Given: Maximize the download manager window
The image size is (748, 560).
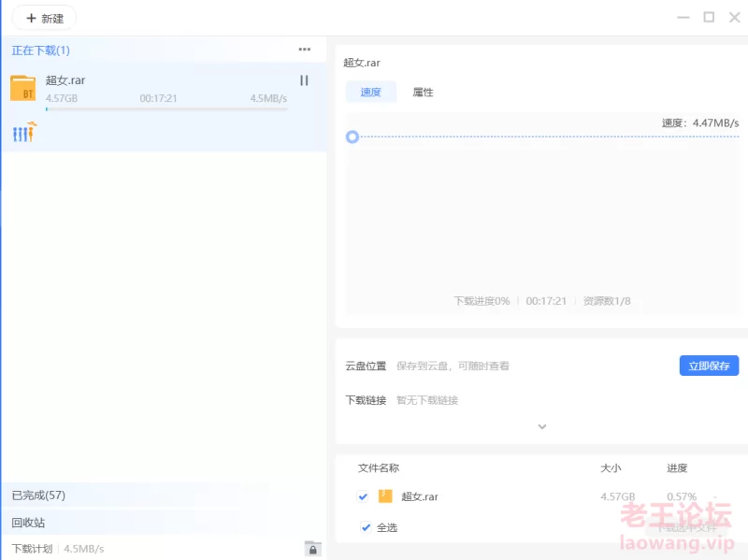Looking at the screenshot, I should pos(709,17).
